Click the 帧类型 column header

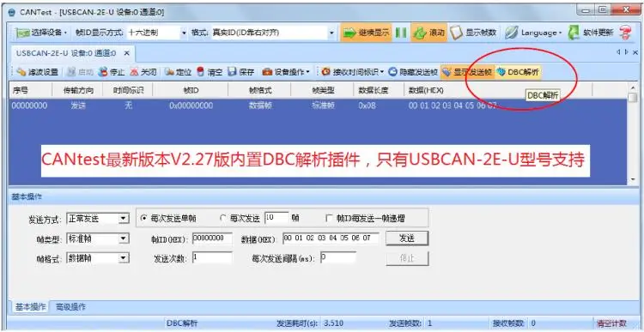tap(322, 90)
